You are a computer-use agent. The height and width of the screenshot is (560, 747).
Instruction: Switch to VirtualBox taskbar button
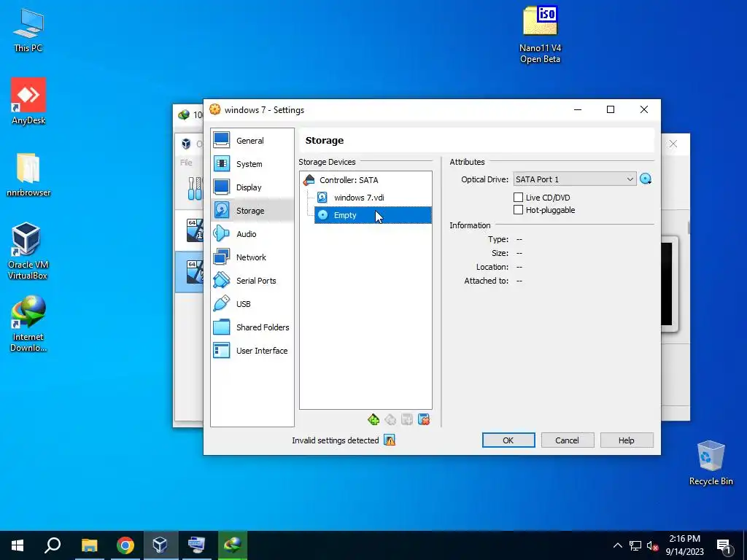click(160, 545)
